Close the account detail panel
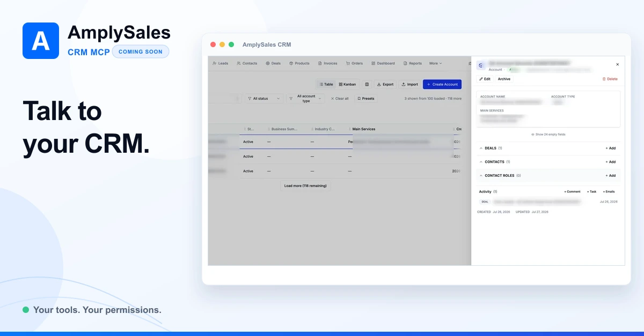Screen dimensions: 644x336 point(617,64)
